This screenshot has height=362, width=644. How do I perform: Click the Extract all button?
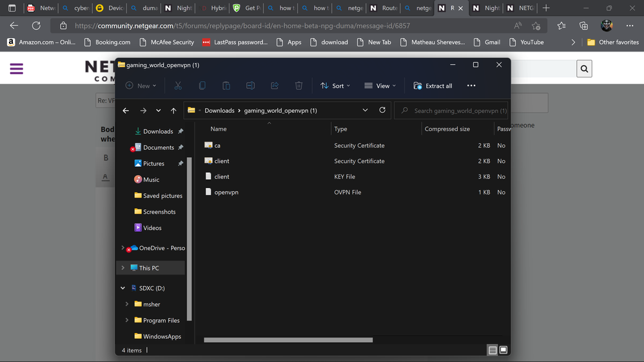click(x=433, y=86)
